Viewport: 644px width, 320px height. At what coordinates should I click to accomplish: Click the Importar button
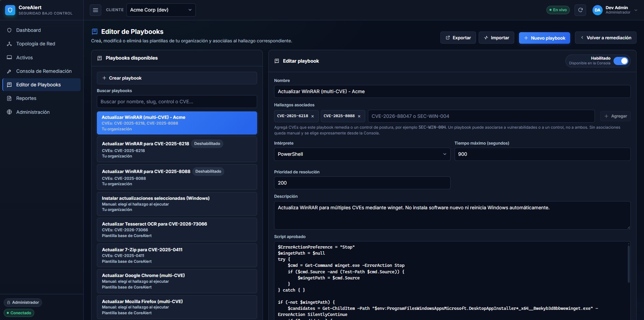[496, 38]
